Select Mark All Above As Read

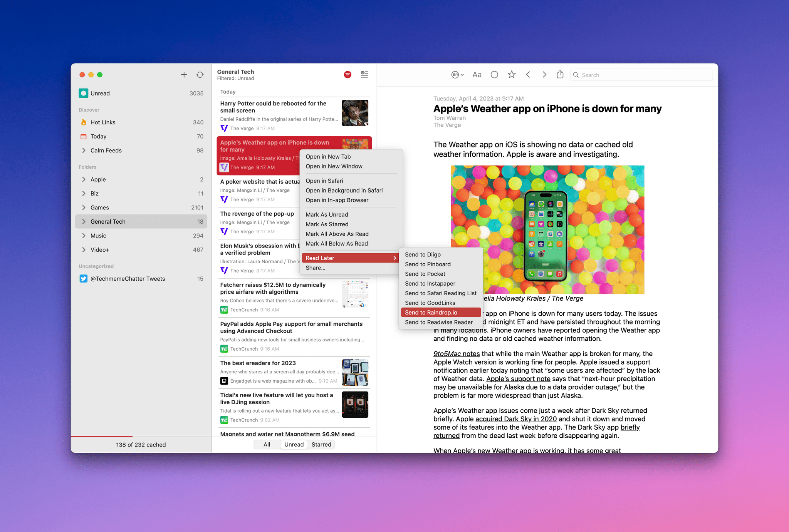(x=351, y=234)
